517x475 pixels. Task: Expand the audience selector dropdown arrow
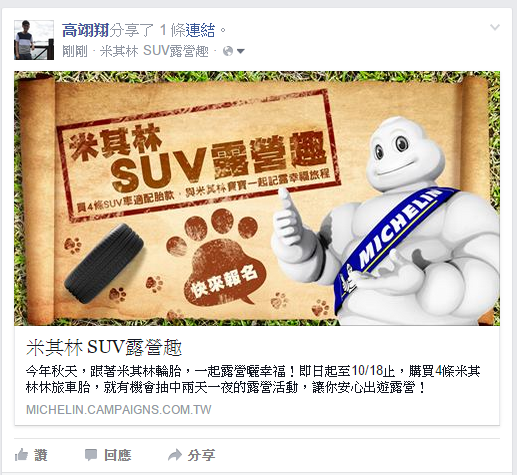[x=241, y=51]
